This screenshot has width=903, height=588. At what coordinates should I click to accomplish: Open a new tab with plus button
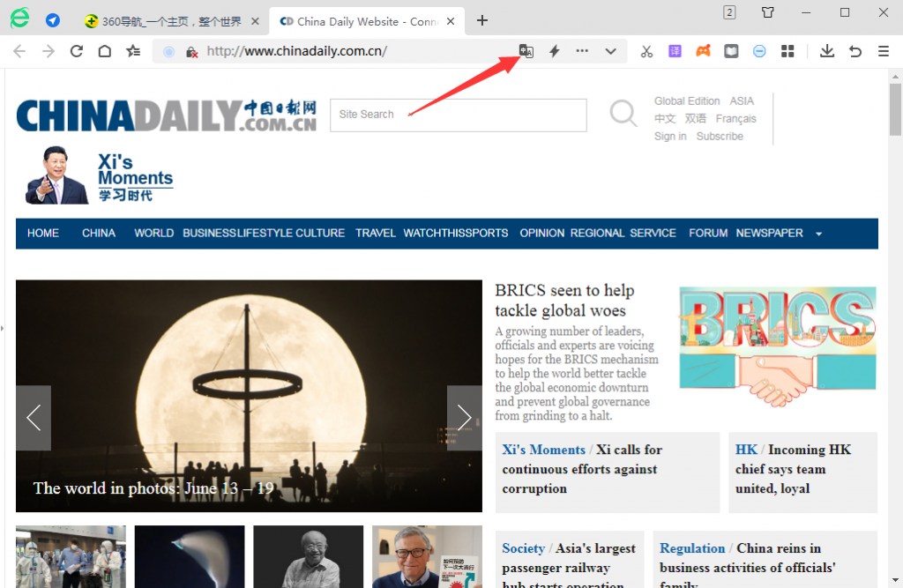[x=482, y=21]
